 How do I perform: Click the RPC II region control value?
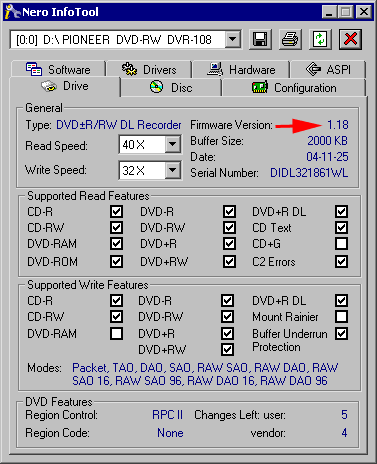pos(168,415)
